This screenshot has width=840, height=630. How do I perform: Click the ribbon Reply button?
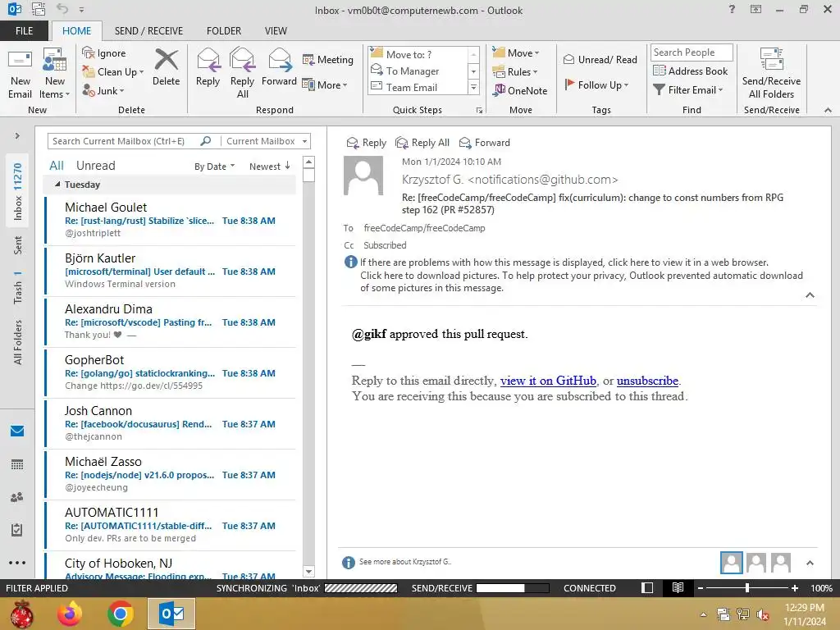208,68
